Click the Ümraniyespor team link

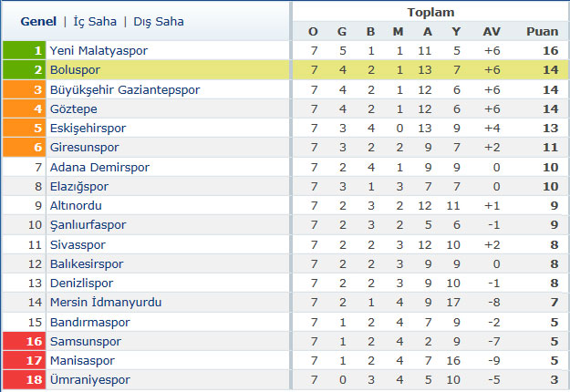tap(89, 380)
